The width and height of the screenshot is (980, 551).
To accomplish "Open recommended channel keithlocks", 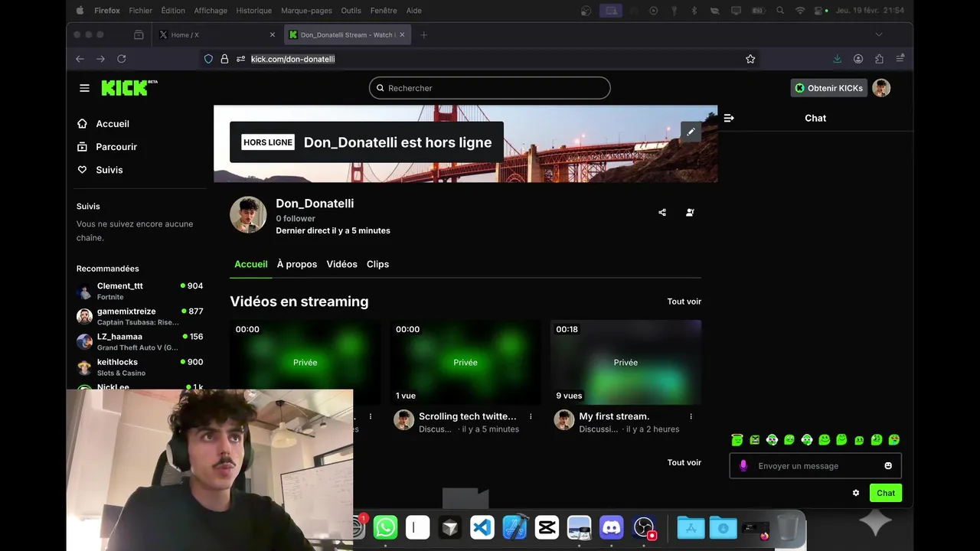I will [x=140, y=367].
